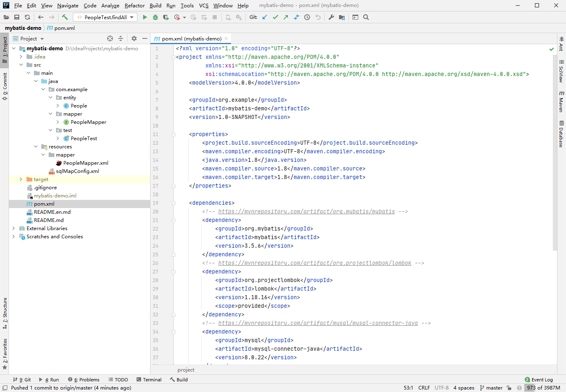The width and height of the screenshot is (566, 392).
Task: Open the Ant side tool window
Action: coord(562,44)
